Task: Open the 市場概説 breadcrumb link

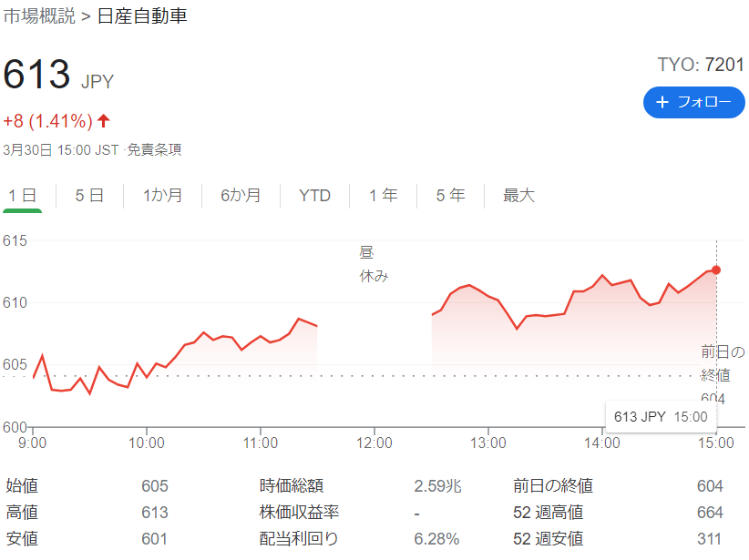Action: 39,16
